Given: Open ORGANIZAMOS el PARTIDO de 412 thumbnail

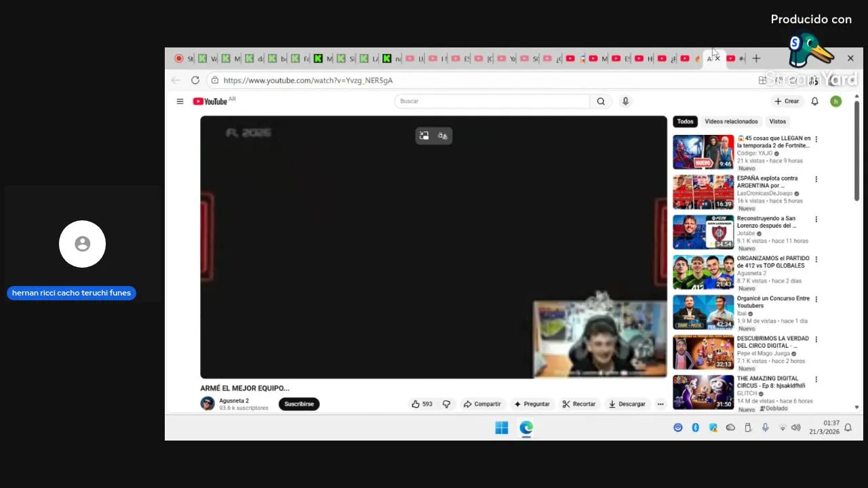Looking at the screenshot, I should click(x=703, y=272).
